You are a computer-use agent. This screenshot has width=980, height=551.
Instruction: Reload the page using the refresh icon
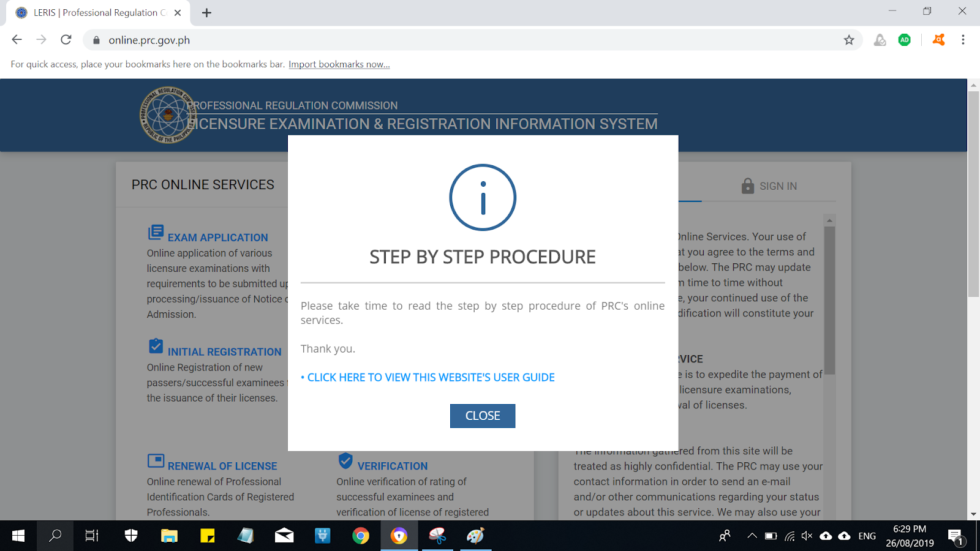66,39
